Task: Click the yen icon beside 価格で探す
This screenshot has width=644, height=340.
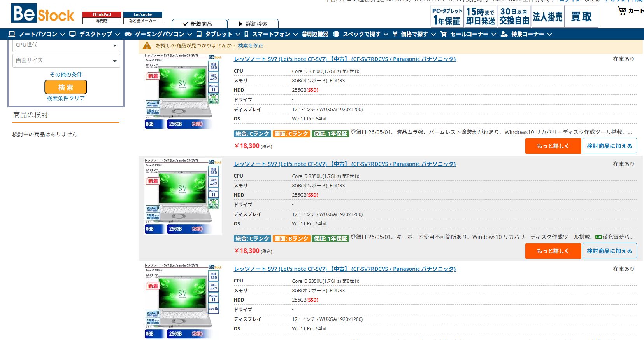Action: [395, 34]
